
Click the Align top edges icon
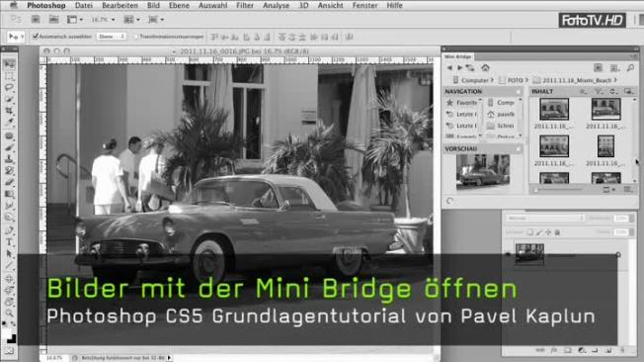[214, 37]
